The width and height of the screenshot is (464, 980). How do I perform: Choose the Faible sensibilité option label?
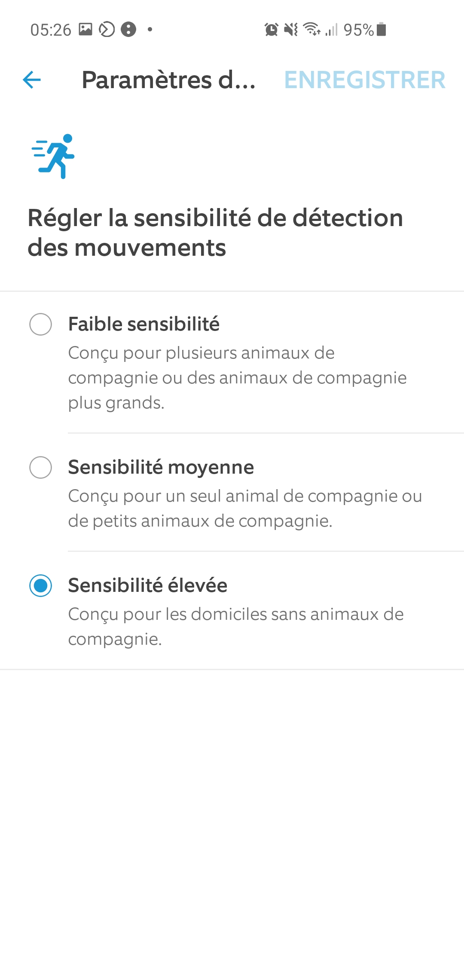coord(144,324)
